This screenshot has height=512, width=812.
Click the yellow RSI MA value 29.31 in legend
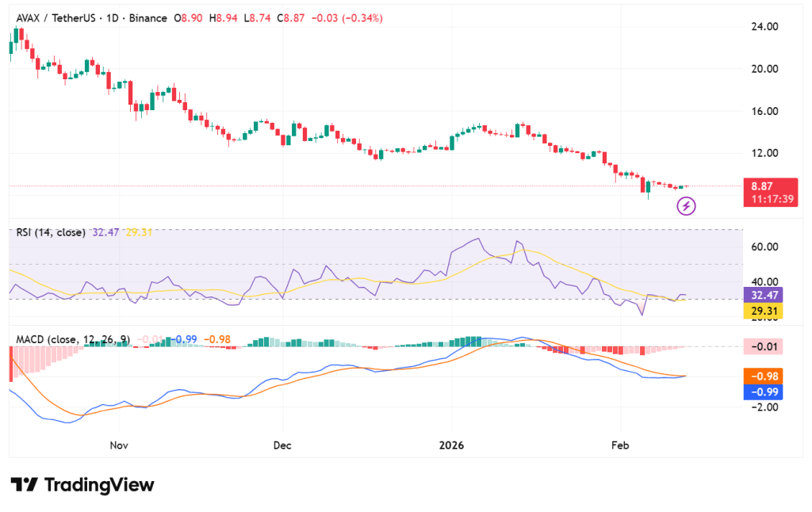pyautogui.click(x=139, y=232)
